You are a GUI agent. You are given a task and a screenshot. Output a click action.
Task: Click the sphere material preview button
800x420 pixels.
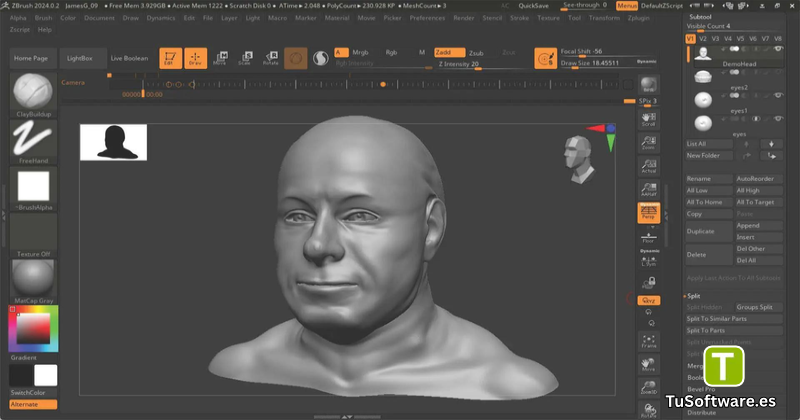(x=295, y=58)
